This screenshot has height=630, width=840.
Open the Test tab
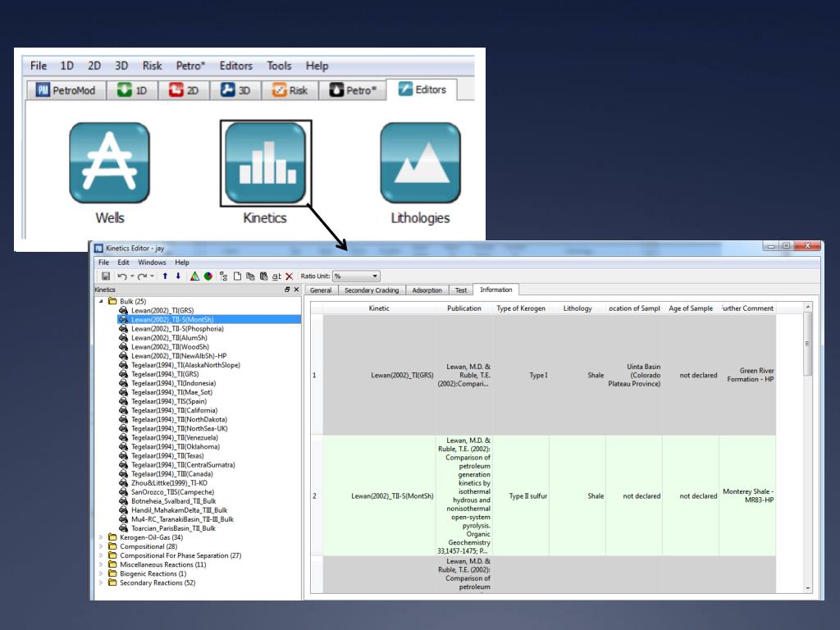tap(461, 290)
